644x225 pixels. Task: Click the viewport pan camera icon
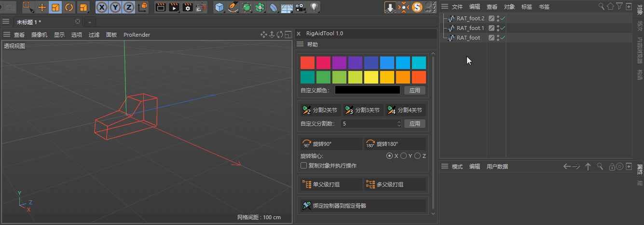pos(264,34)
